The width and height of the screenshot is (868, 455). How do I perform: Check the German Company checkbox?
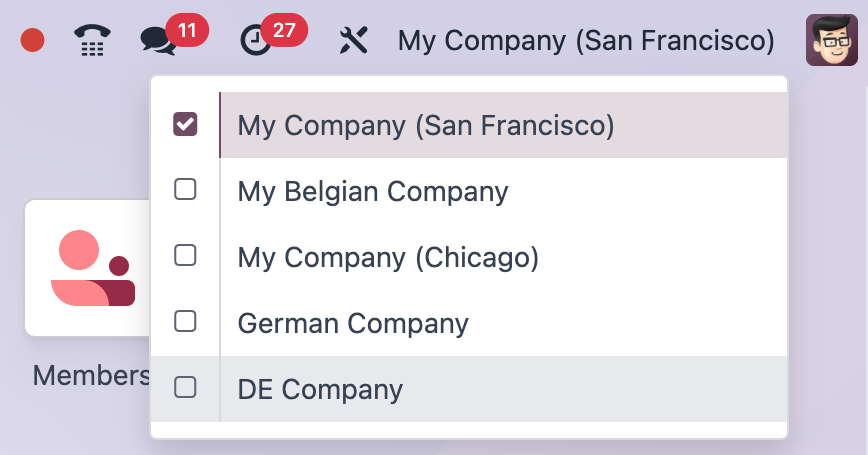(185, 321)
